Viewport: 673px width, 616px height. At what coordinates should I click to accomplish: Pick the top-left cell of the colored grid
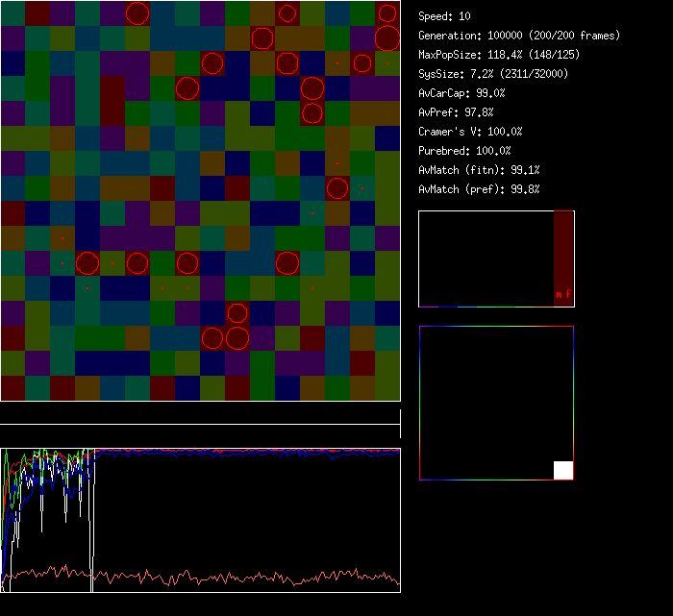12,12
